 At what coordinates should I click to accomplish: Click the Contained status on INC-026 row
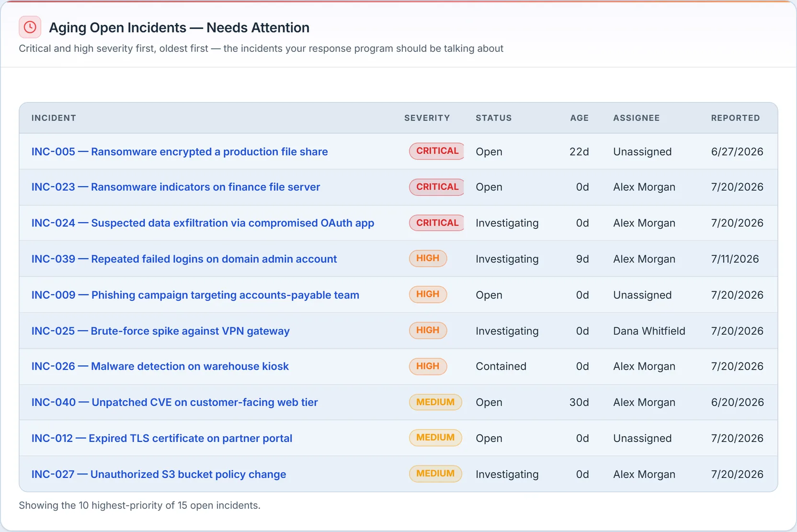point(501,366)
